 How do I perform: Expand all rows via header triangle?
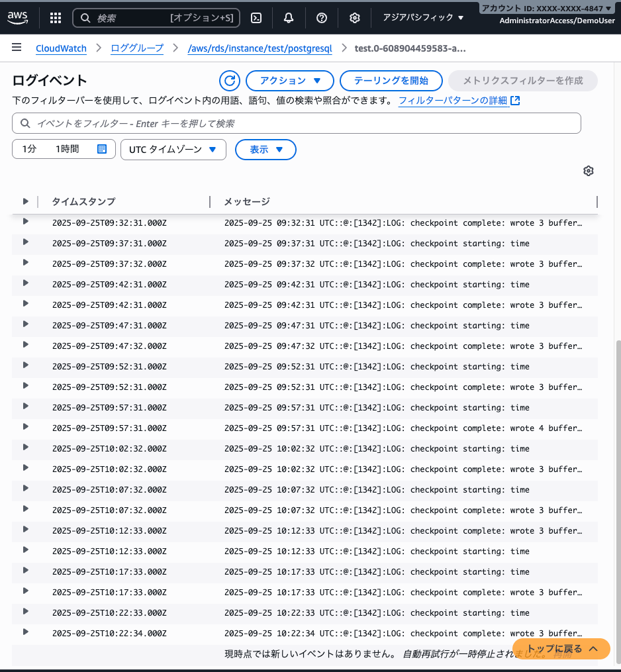click(25, 201)
